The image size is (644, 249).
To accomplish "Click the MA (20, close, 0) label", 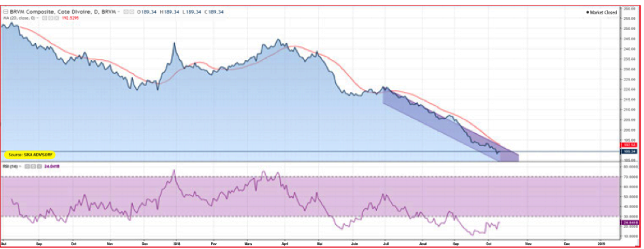I will click(19, 18).
